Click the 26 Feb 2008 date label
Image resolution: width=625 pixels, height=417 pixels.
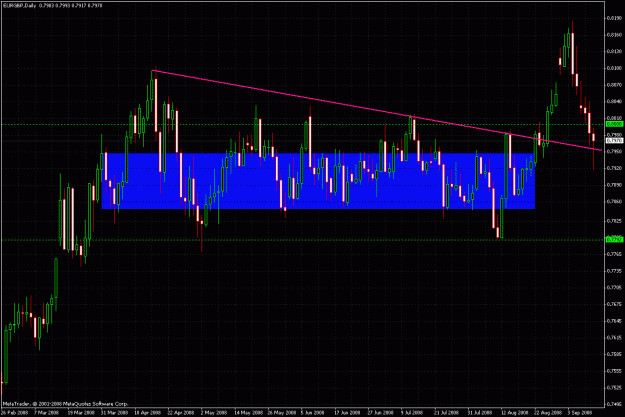(x=15, y=413)
